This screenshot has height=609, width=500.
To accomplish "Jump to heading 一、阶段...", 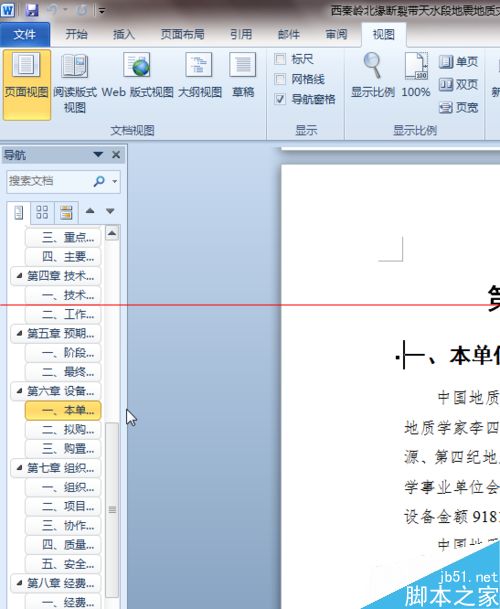I will [x=63, y=353].
